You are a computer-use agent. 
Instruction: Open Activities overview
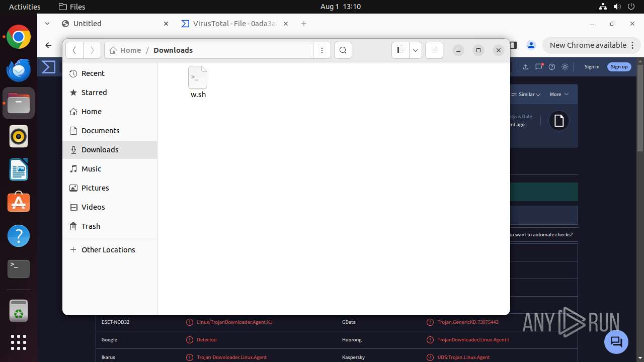pos(25,7)
